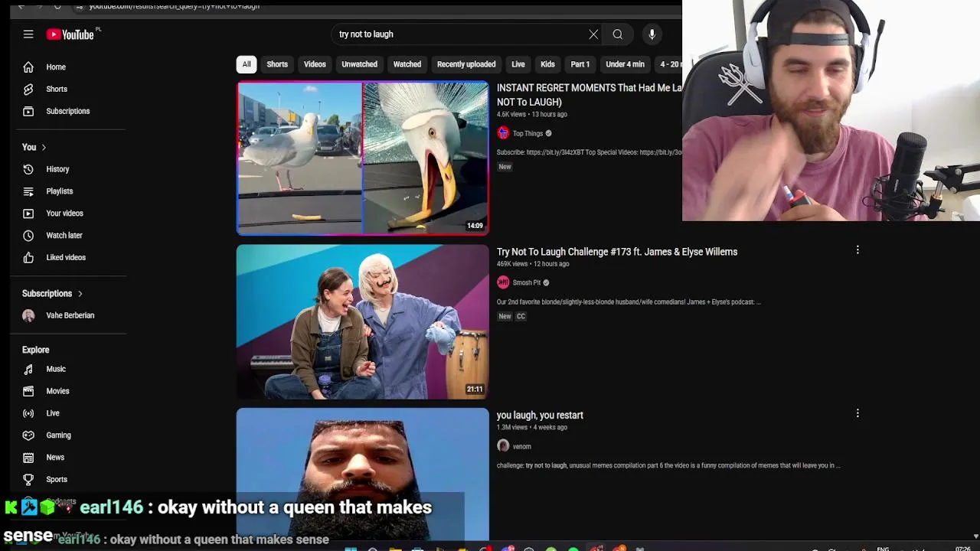
Task: Select the Kids filter chip
Action: [x=547, y=64]
